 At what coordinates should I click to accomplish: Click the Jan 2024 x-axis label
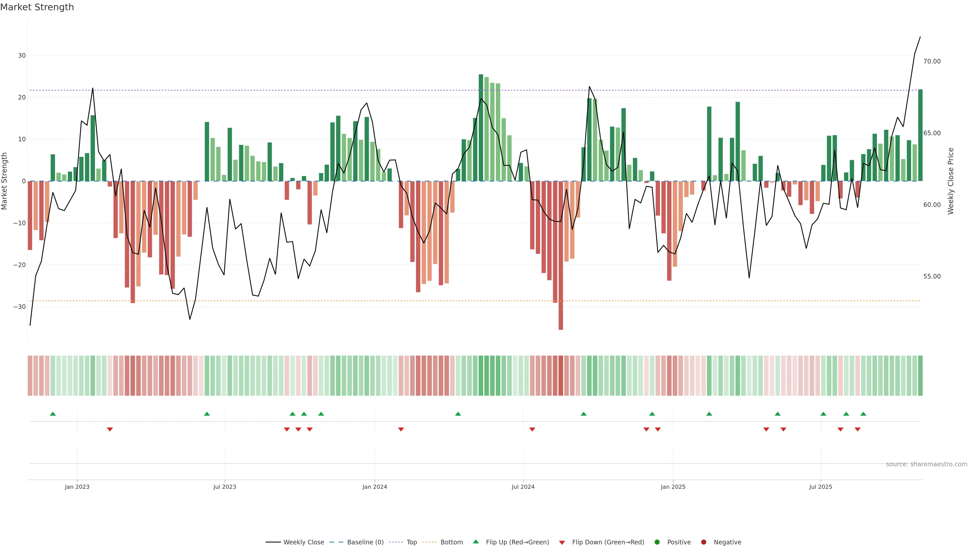click(x=375, y=487)
